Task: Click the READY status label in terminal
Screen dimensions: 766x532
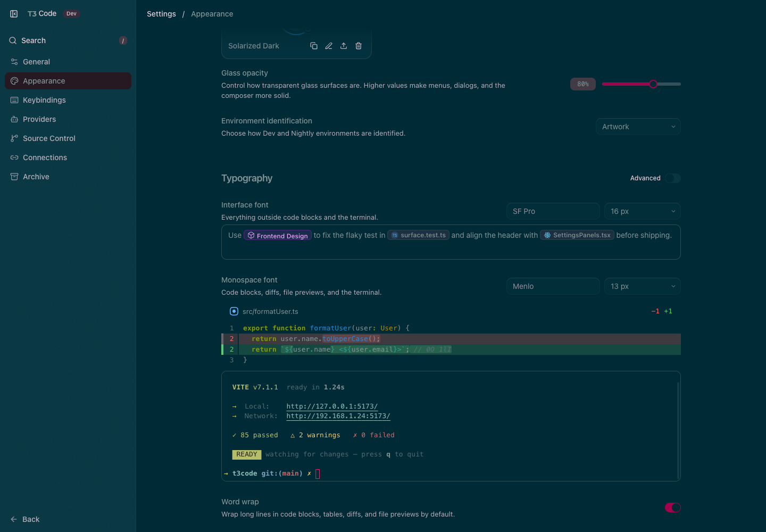Action: (247, 454)
